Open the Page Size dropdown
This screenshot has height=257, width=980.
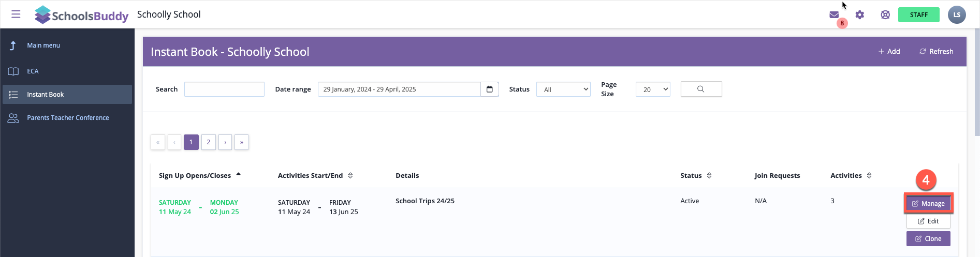(652, 89)
